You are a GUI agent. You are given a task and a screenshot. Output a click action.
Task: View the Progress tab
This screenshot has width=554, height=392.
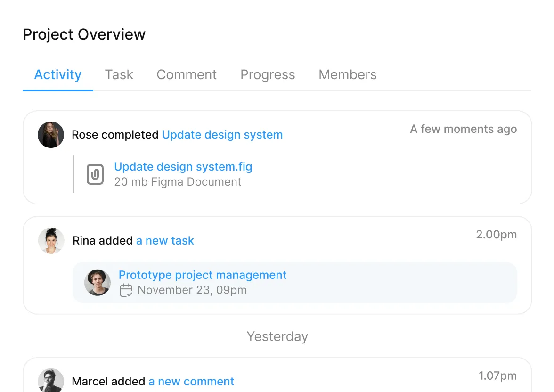click(x=268, y=75)
